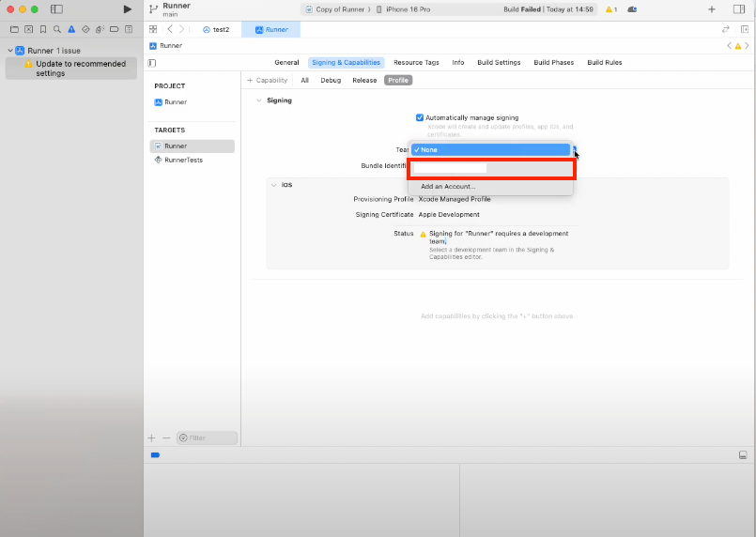Viewport: 756px width, 537px height.
Task: Toggle the debug area panel icon
Action: coord(743,455)
